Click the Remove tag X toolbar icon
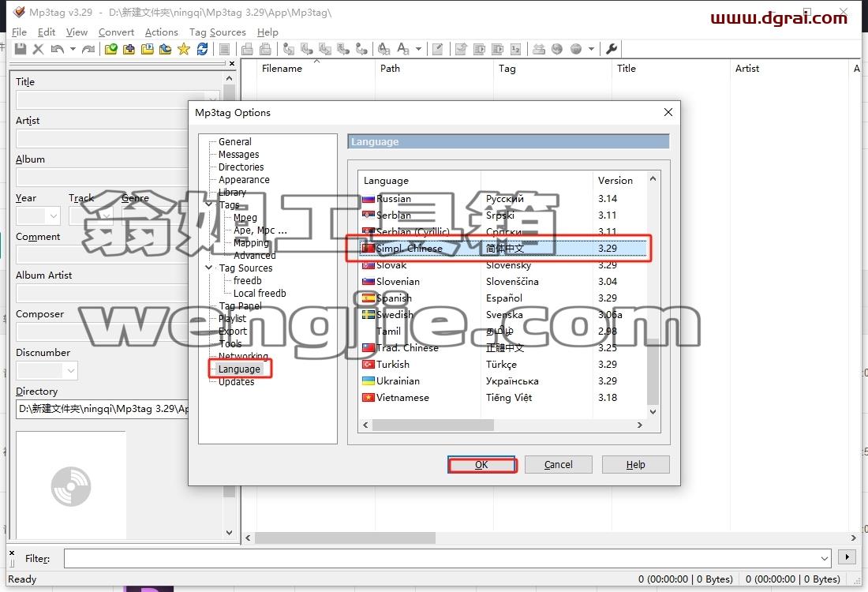The width and height of the screenshot is (868, 592). 38,49
